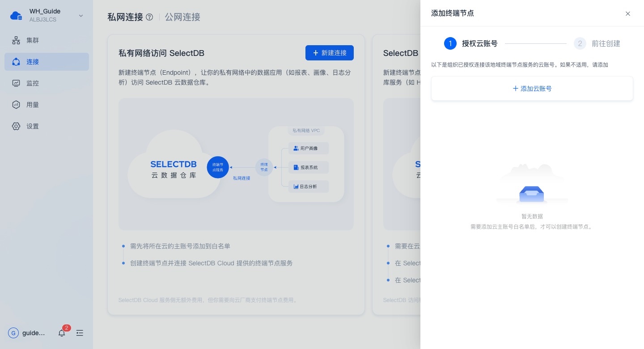Select step 1 授权云账号
Image resolution: width=644 pixels, height=349 pixels.
[471, 43]
